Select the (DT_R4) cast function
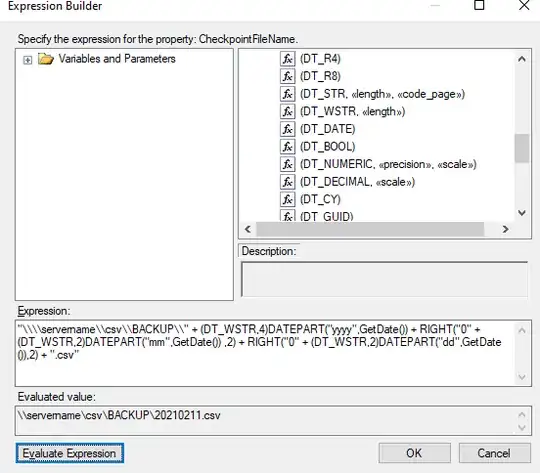540x473 pixels. (320, 59)
